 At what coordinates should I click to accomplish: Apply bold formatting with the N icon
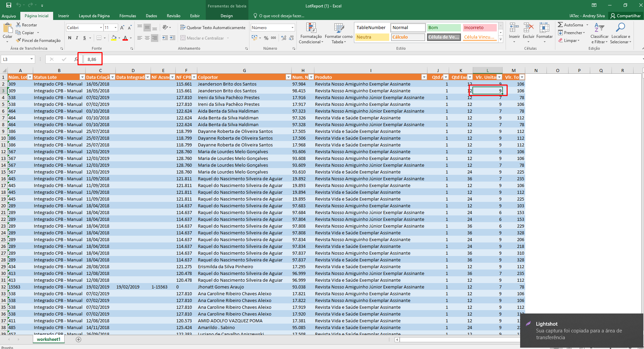[x=70, y=38]
